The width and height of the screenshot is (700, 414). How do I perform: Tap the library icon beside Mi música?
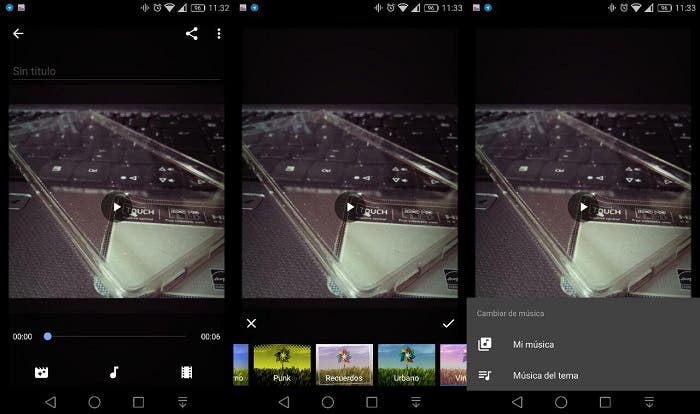tap(485, 344)
